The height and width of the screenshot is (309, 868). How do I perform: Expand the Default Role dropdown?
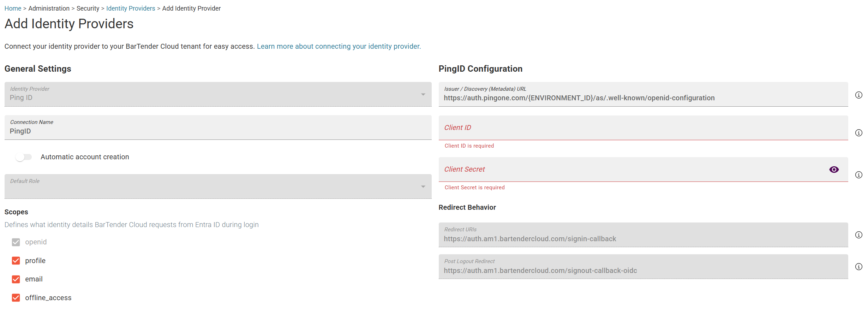click(423, 186)
